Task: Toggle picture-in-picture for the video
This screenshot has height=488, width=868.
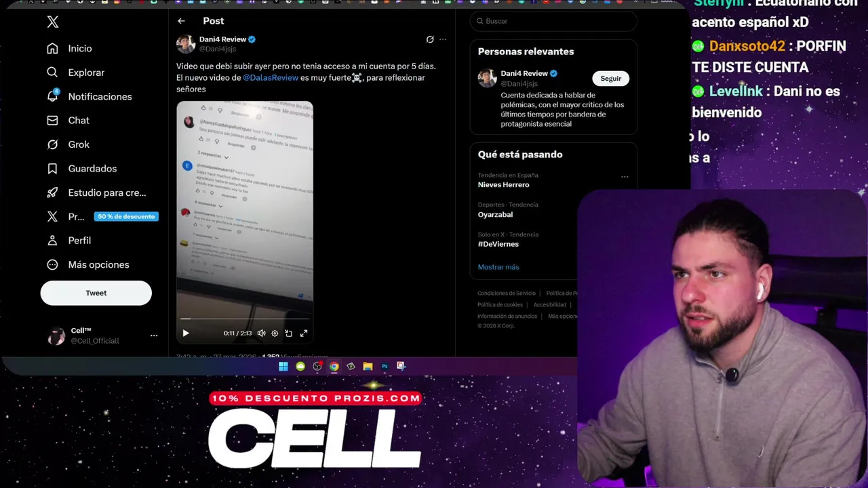Action: 289,333
